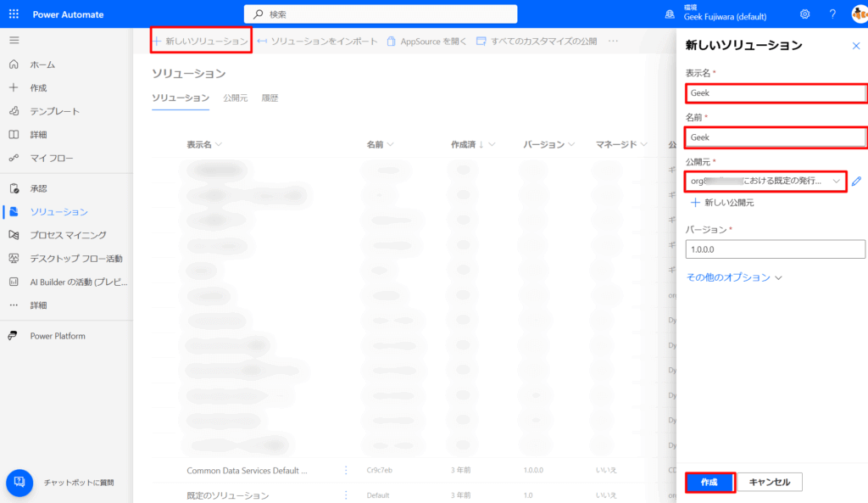Click the Home icon in sidebar
Screen dimensions: 868x503
point(14,64)
